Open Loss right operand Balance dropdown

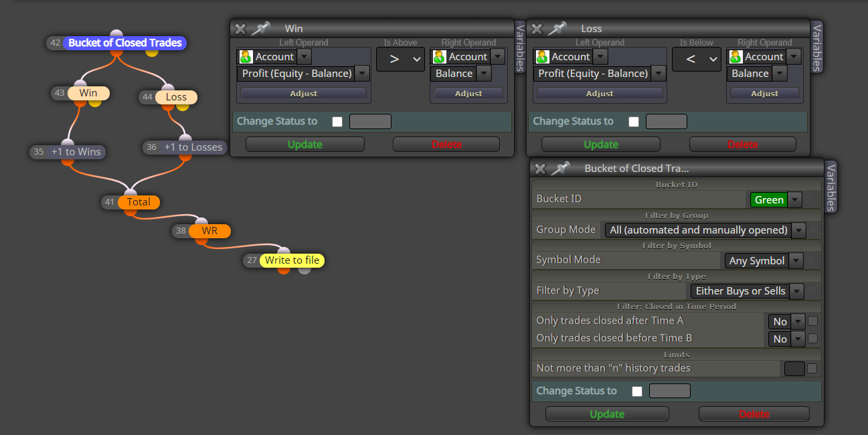[780, 74]
